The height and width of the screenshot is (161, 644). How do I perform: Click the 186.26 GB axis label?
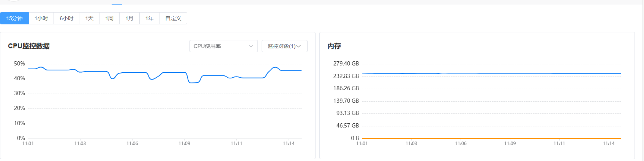pos(346,88)
